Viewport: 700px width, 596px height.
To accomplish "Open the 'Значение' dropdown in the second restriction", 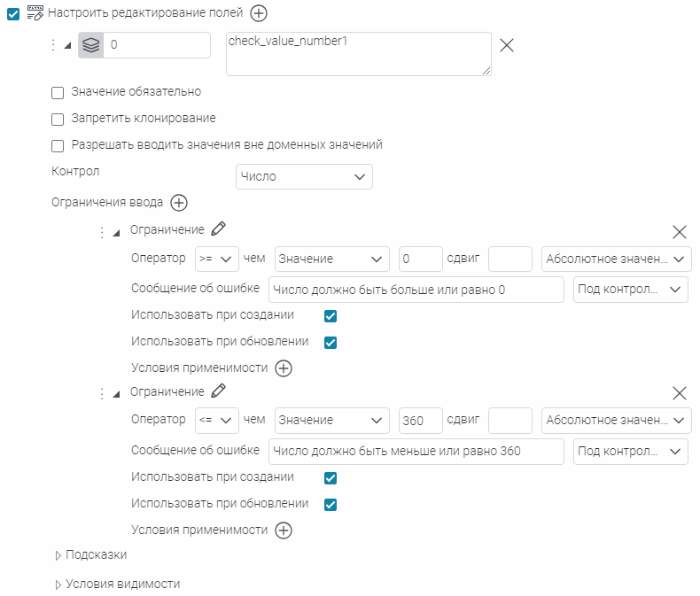I will click(x=331, y=421).
